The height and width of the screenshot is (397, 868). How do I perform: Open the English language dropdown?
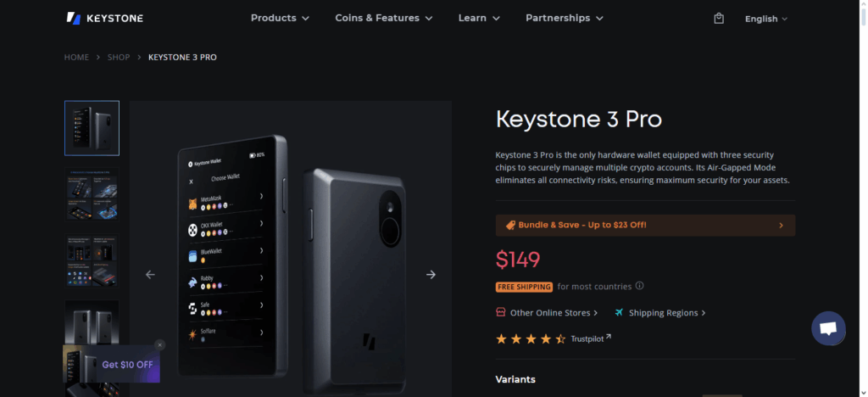click(x=766, y=19)
